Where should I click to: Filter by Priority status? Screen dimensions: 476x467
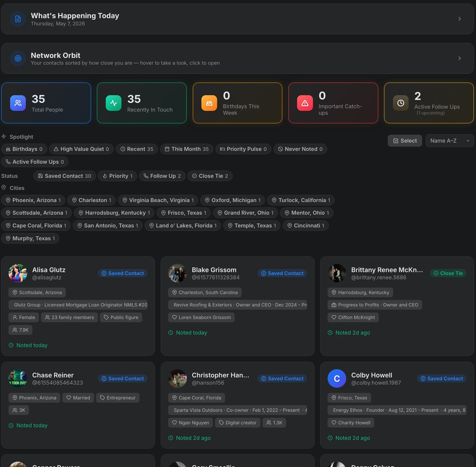tap(117, 176)
